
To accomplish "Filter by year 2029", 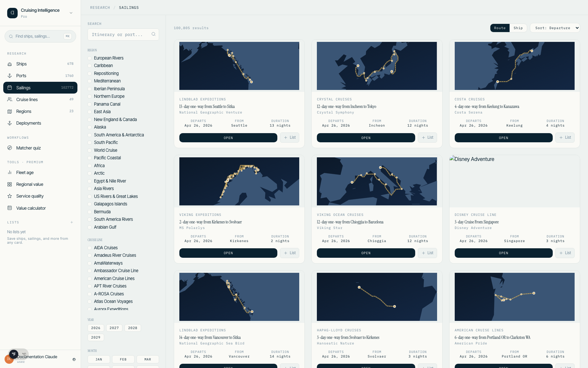I will click(96, 337).
